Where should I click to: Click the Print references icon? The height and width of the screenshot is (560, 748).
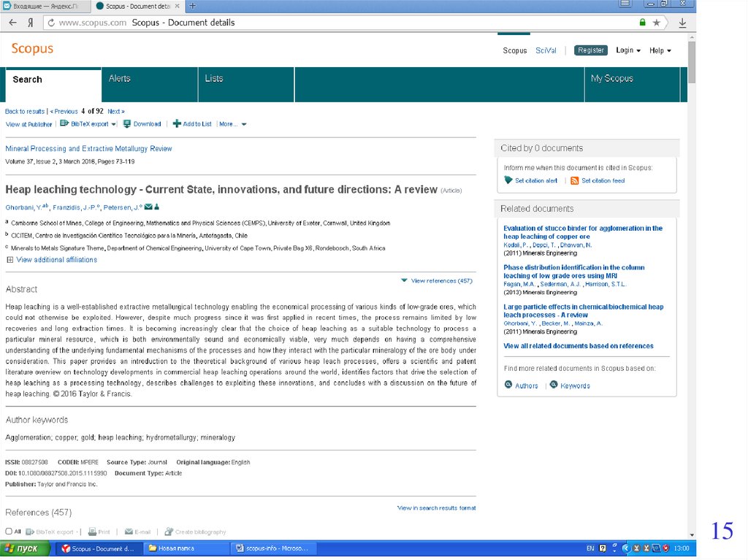(x=92, y=532)
